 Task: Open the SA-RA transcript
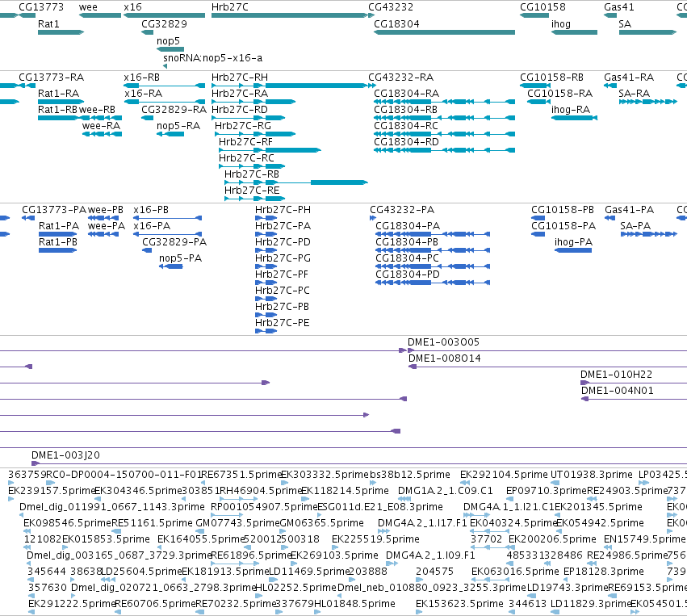coord(648,102)
